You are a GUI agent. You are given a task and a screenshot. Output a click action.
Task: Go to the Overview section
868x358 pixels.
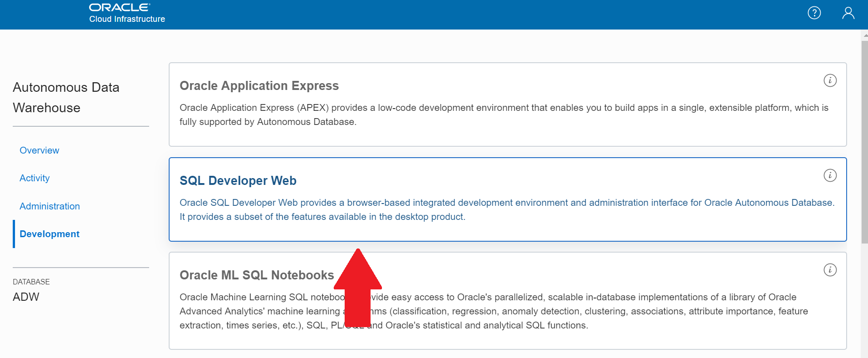coord(39,150)
